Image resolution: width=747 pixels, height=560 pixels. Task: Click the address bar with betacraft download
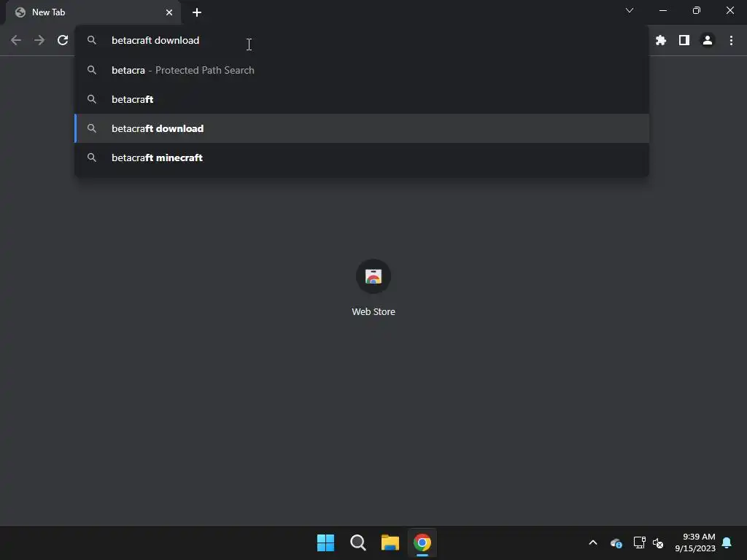(362, 41)
